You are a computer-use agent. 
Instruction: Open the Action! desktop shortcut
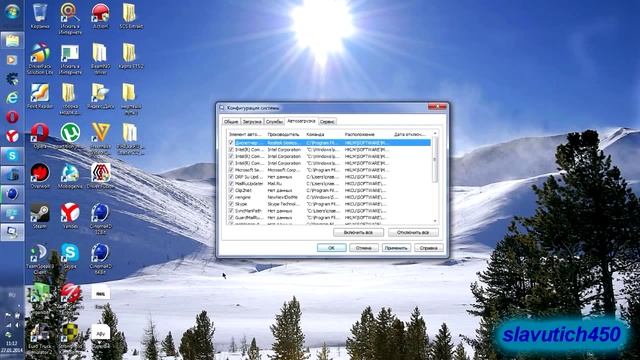pyautogui.click(x=100, y=16)
